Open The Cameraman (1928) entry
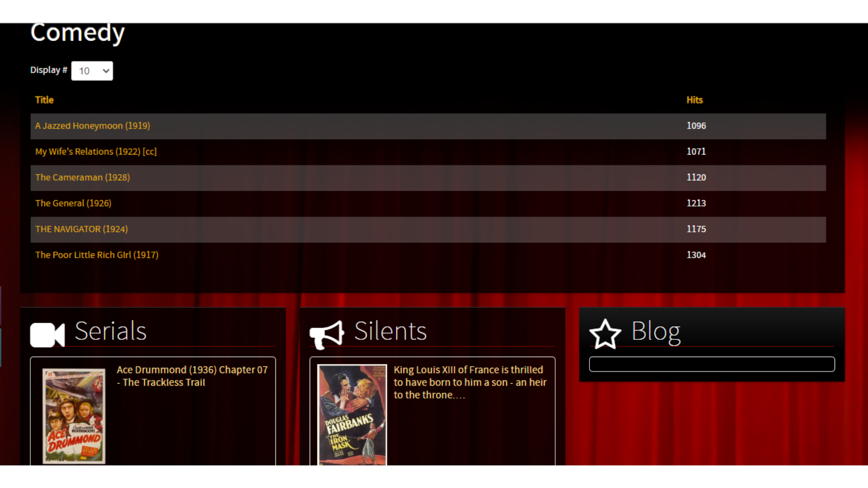The height and width of the screenshot is (488, 868). coord(82,177)
